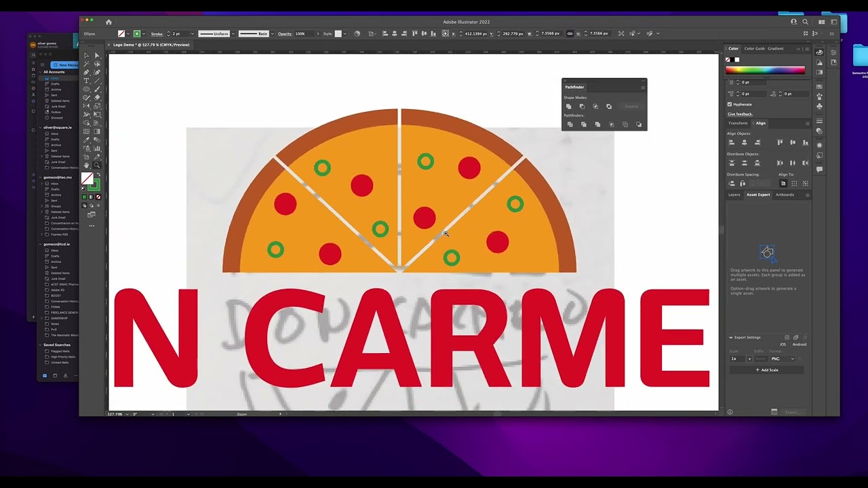Expand the Opacity slider arrow

[x=318, y=33]
